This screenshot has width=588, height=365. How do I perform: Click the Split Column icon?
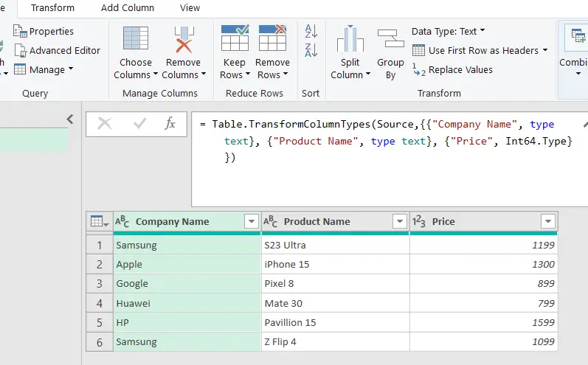point(350,38)
